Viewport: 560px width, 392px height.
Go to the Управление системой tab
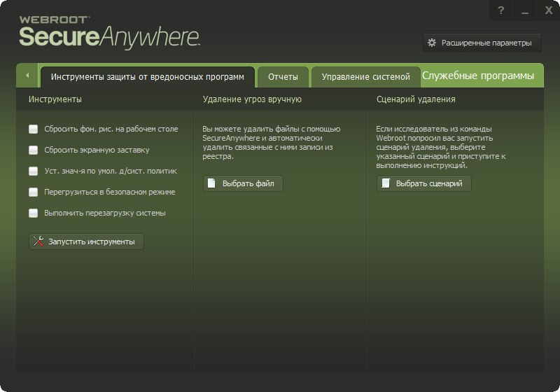pos(365,77)
